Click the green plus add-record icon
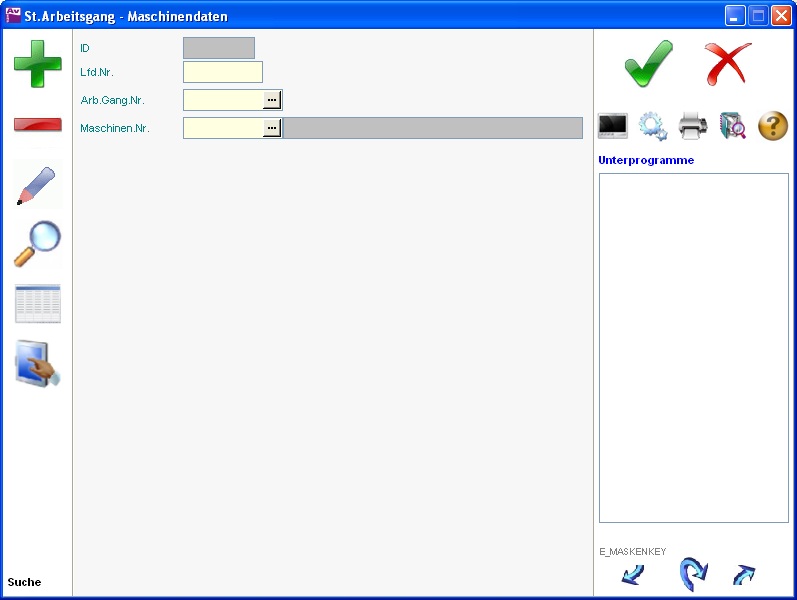The image size is (797, 600). click(37, 64)
